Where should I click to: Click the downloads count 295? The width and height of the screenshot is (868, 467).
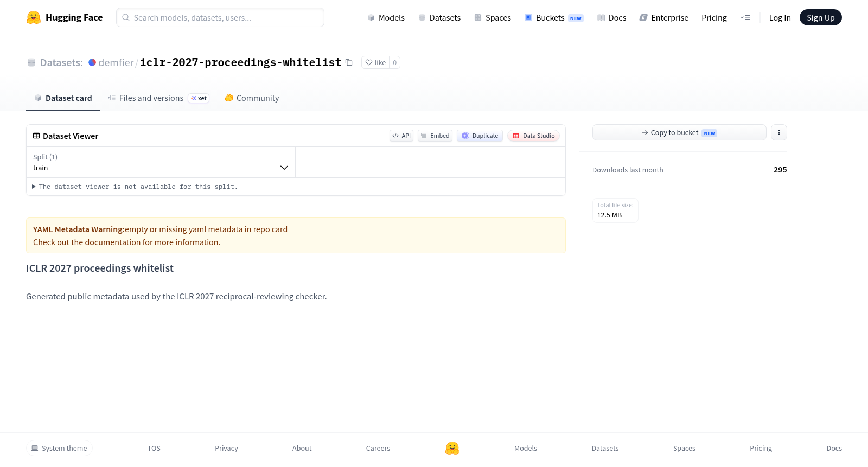(x=780, y=170)
